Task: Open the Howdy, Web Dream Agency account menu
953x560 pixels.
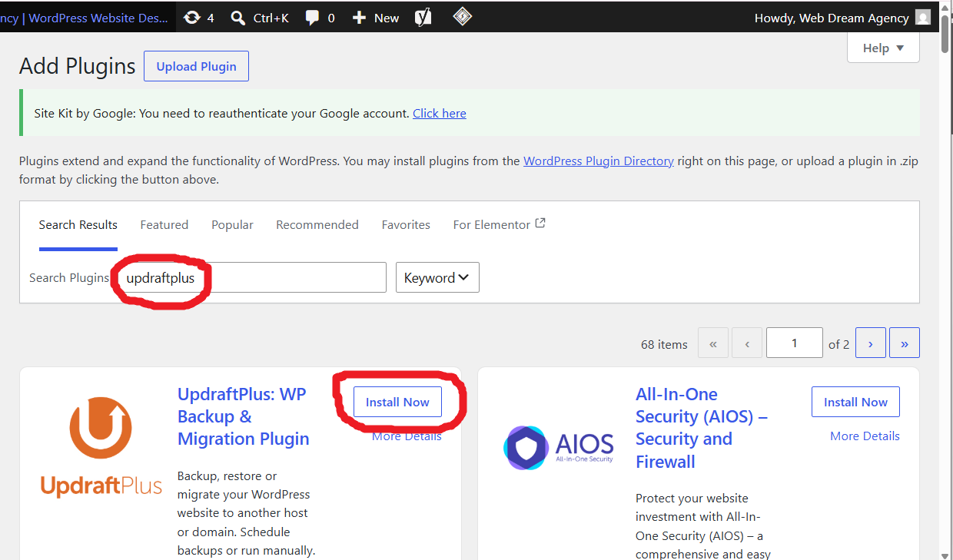Action: (x=842, y=18)
